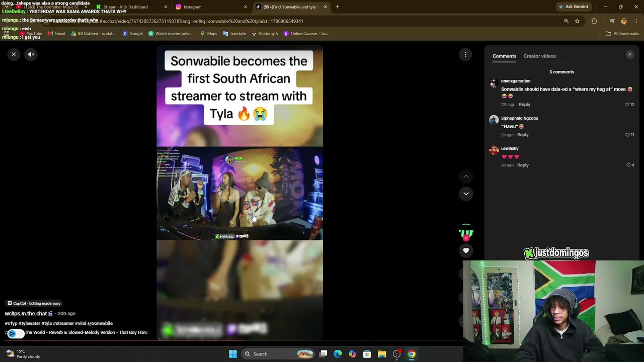
Task: Like the video with the heart icon
Action: coord(466,250)
